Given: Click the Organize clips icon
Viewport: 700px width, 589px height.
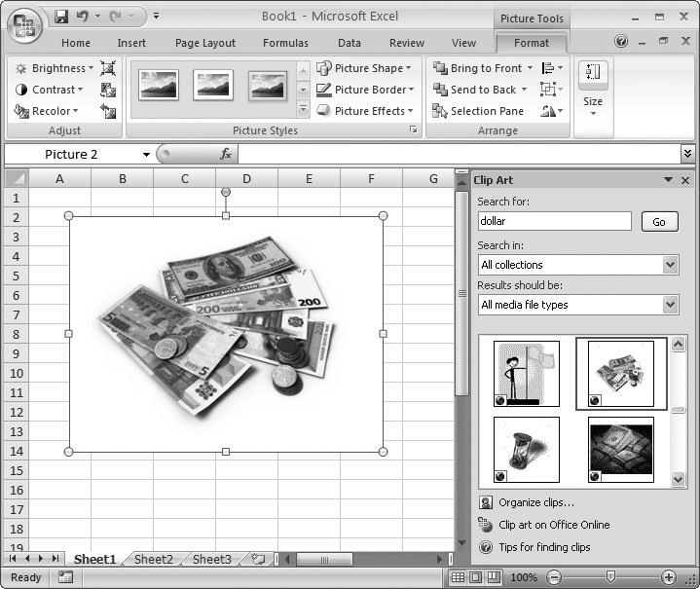Looking at the screenshot, I should coord(486,502).
